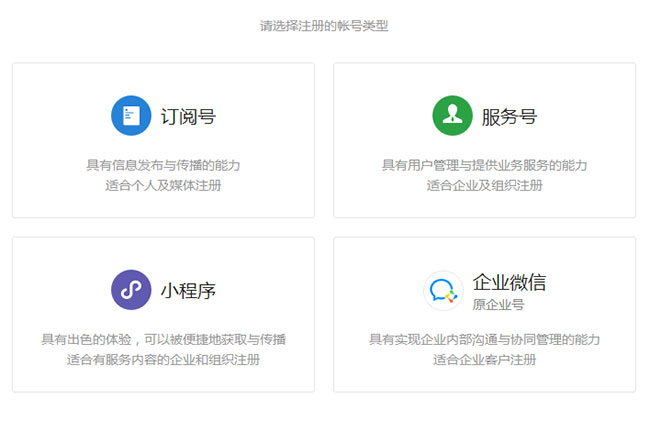Click the 原企业号 subtitle
The width and height of the screenshot is (650, 421).
498,305
